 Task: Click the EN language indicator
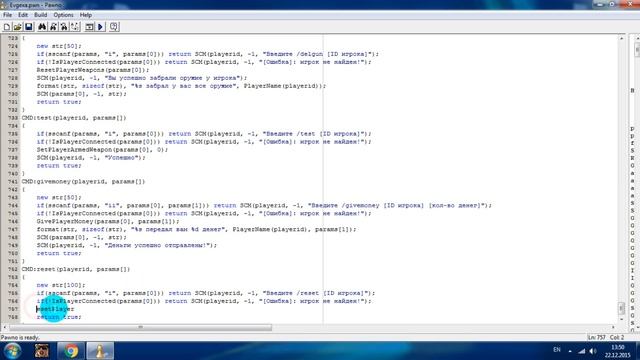pyautogui.click(x=557, y=350)
